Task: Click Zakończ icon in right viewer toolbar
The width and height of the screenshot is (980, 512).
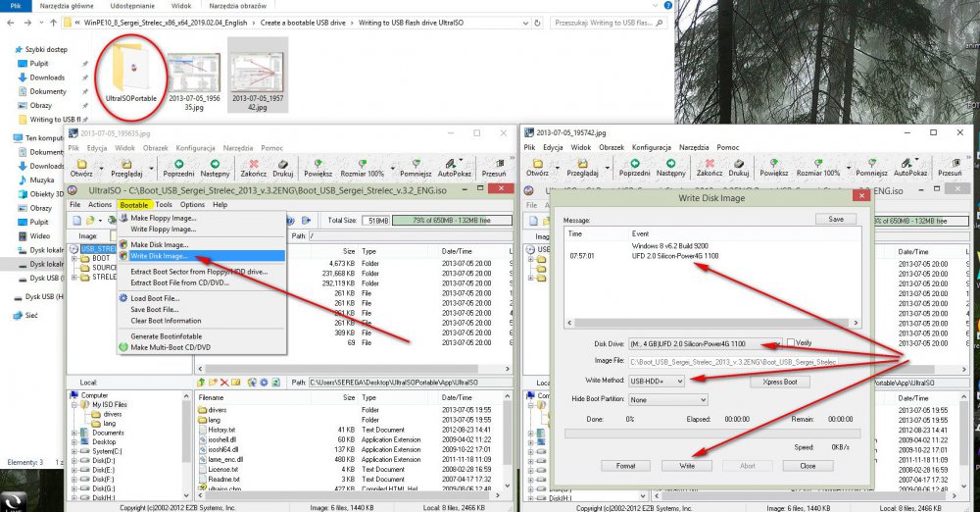Action: coord(709,165)
